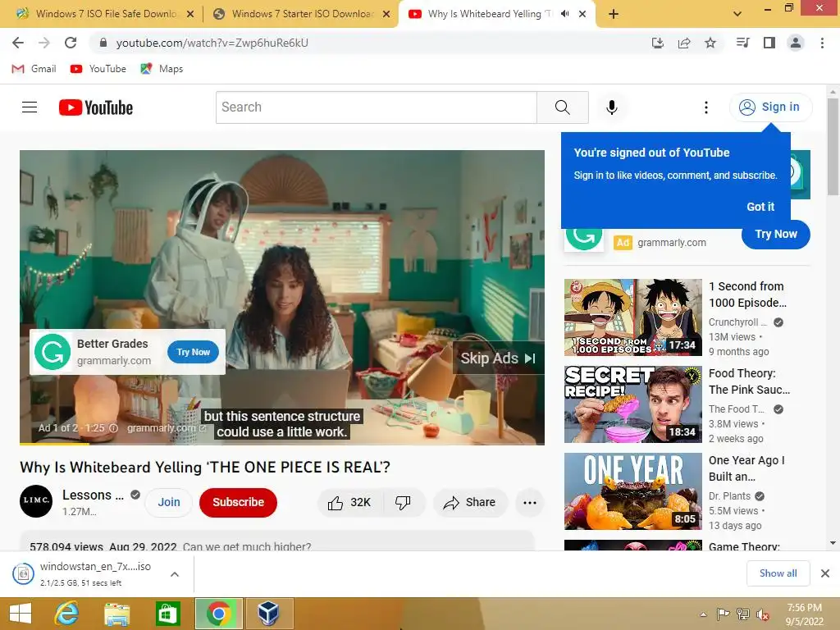Go back using the browser back arrow
This screenshot has width=840, height=630.
tap(18, 43)
